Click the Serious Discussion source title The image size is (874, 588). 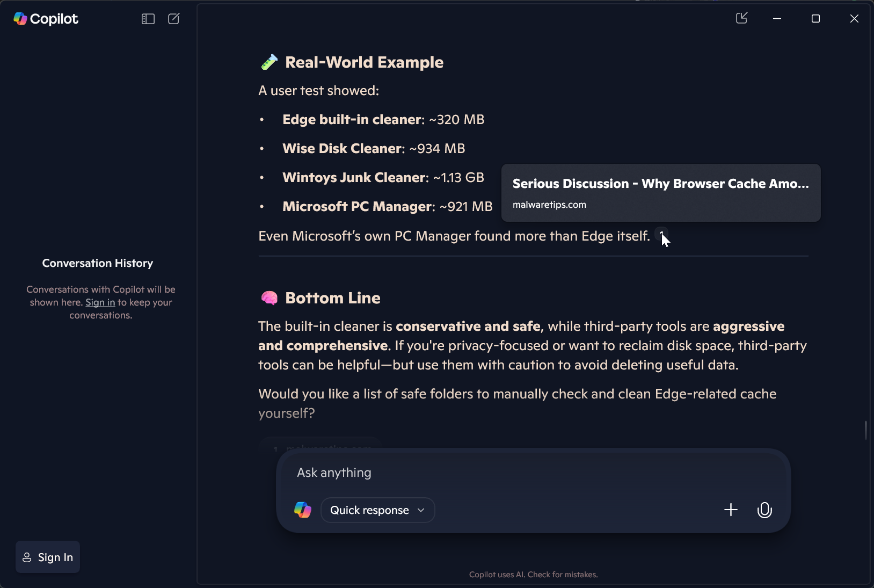tap(660, 184)
